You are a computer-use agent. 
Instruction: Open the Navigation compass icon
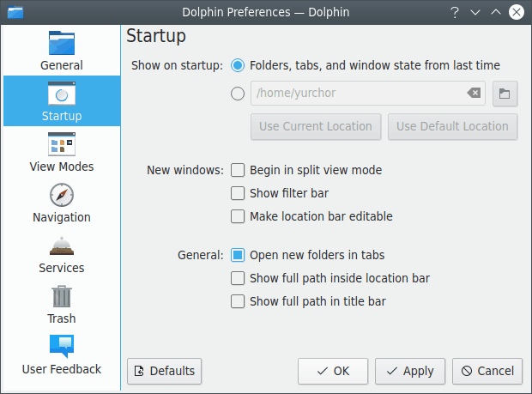coord(62,194)
